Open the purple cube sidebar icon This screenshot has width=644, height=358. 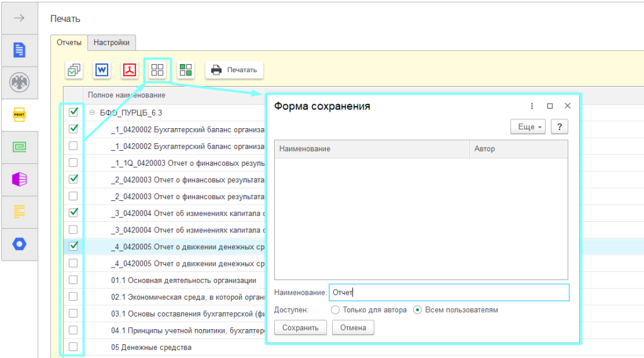19,179
